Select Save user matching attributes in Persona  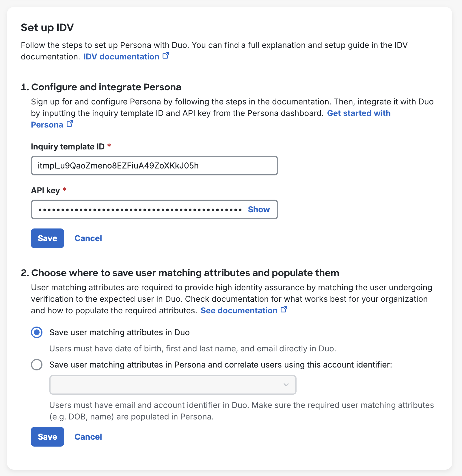click(37, 365)
